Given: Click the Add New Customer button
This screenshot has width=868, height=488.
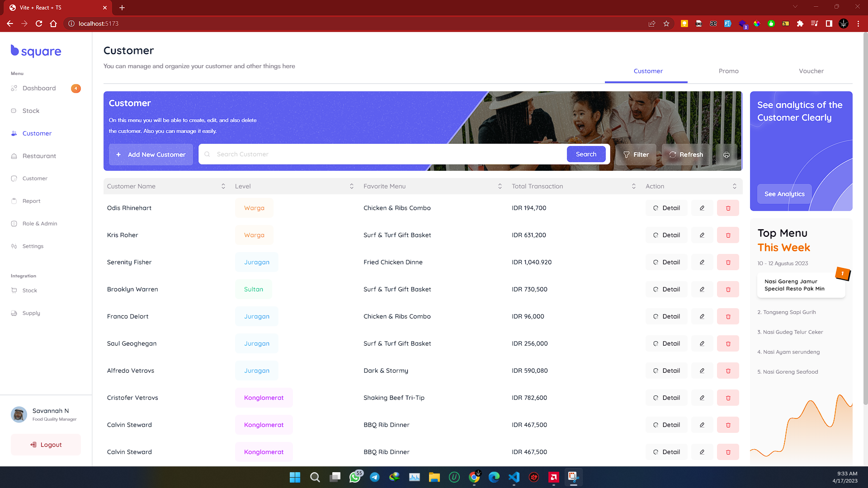Looking at the screenshot, I should 151,154.
